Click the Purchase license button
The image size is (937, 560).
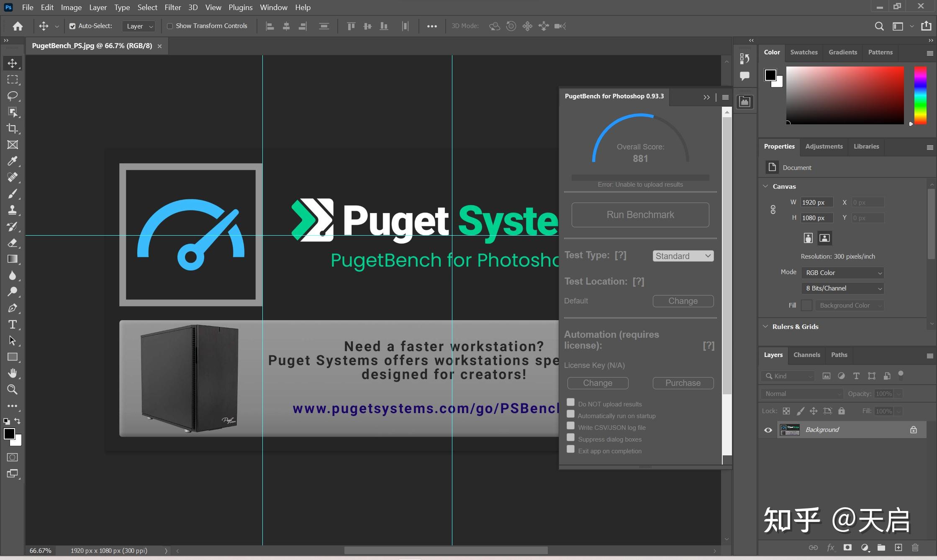tap(683, 383)
